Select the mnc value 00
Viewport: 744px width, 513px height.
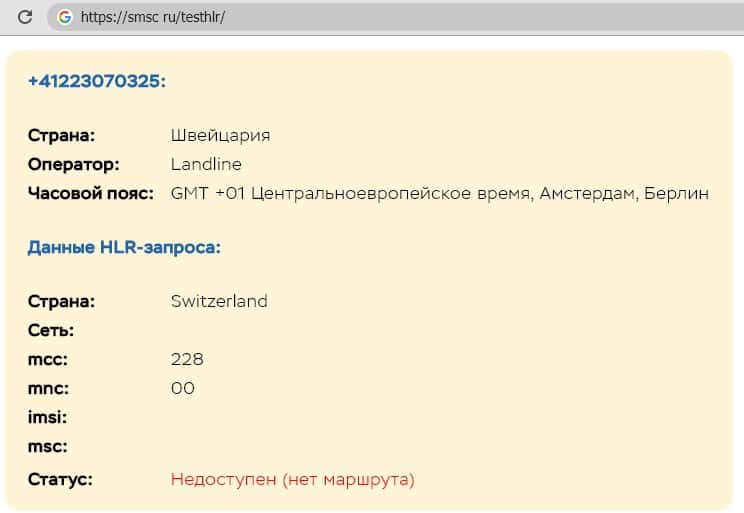click(x=183, y=388)
